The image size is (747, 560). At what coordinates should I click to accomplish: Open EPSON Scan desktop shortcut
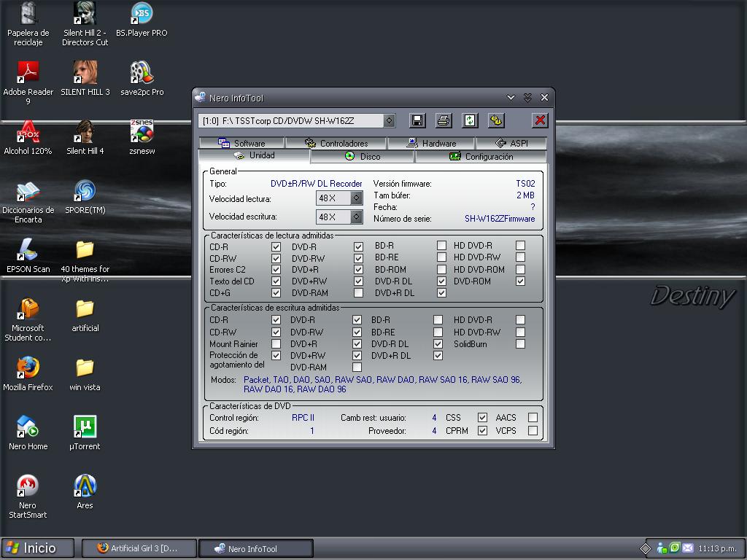pos(28,256)
